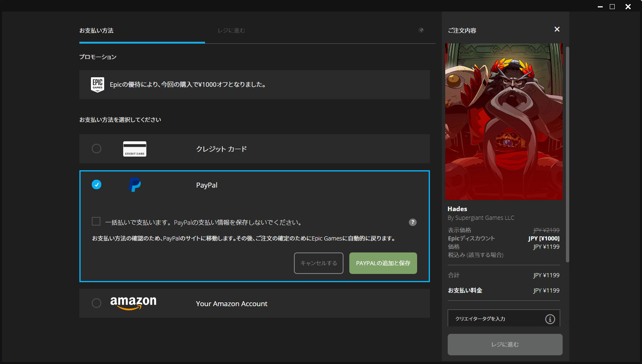Switch to the お支払い方法 tab
Image resolution: width=642 pixels, height=364 pixels.
pyautogui.click(x=97, y=31)
